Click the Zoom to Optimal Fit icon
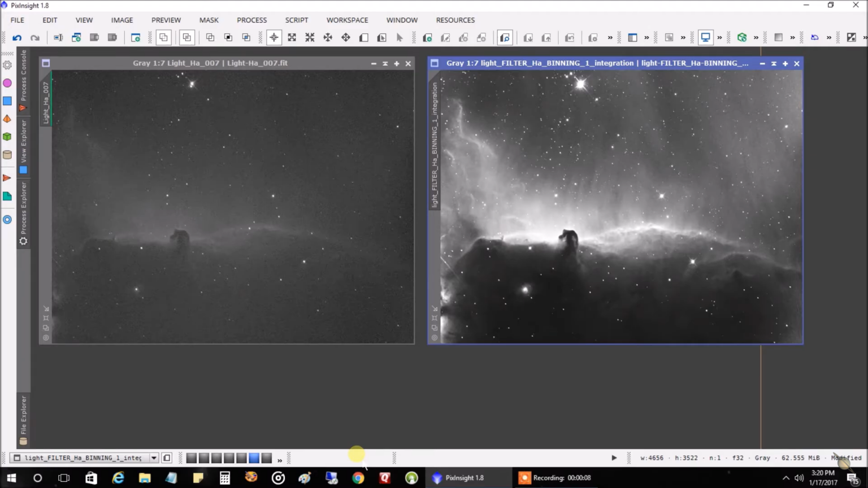The image size is (868, 488). pos(310,38)
